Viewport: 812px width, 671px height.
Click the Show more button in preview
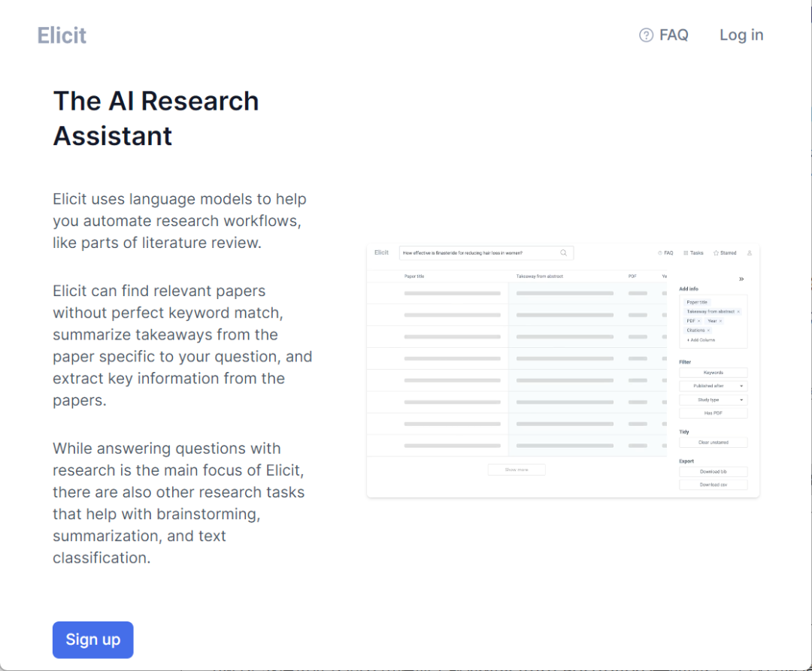click(x=517, y=470)
